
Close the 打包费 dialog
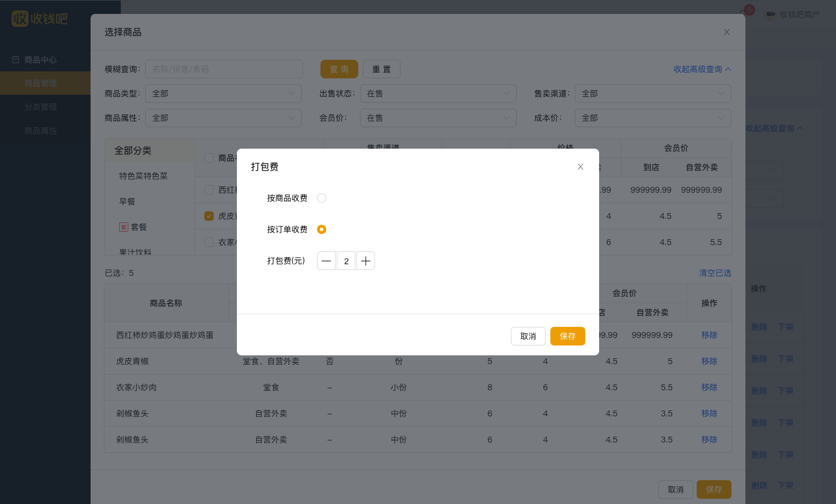(x=580, y=167)
